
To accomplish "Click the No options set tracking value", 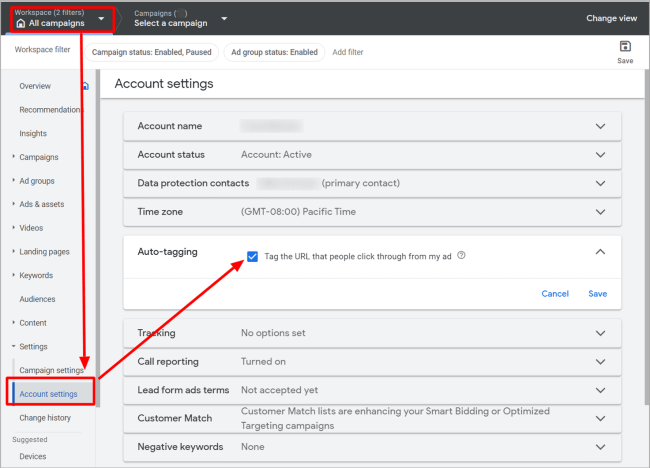I will [273, 333].
